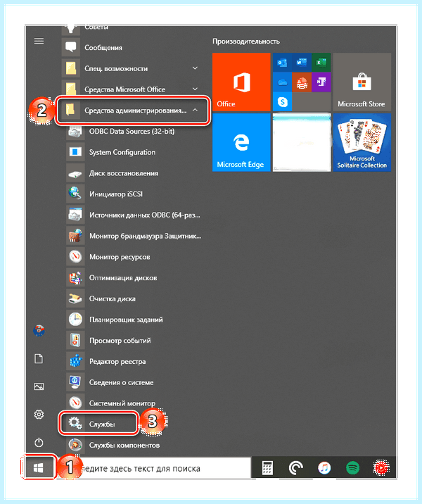The width and height of the screenshot is (422, 504).
Task: Click the Сообщения list entry text
Action: 103,48
